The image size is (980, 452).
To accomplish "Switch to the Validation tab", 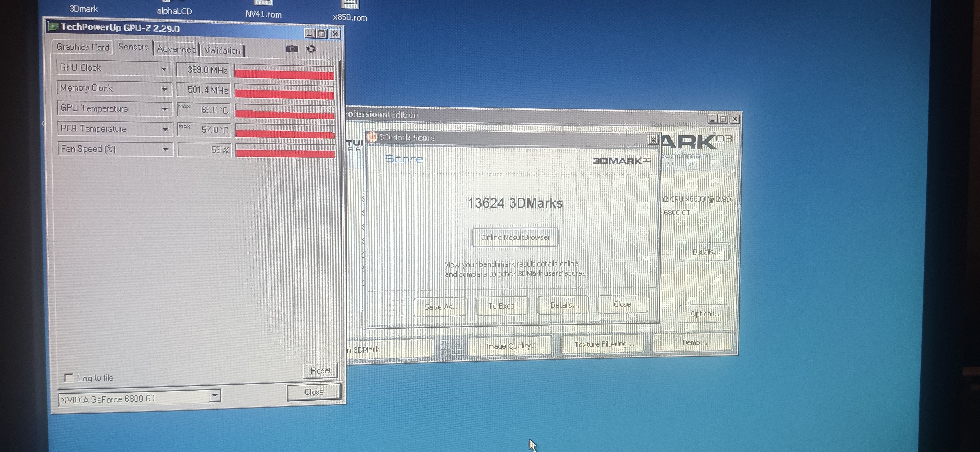I will [222, 50].
